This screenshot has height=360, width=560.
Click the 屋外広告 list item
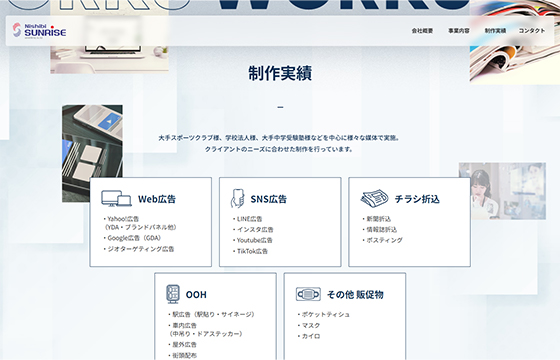pyautogui.click(x=182, y=345)
